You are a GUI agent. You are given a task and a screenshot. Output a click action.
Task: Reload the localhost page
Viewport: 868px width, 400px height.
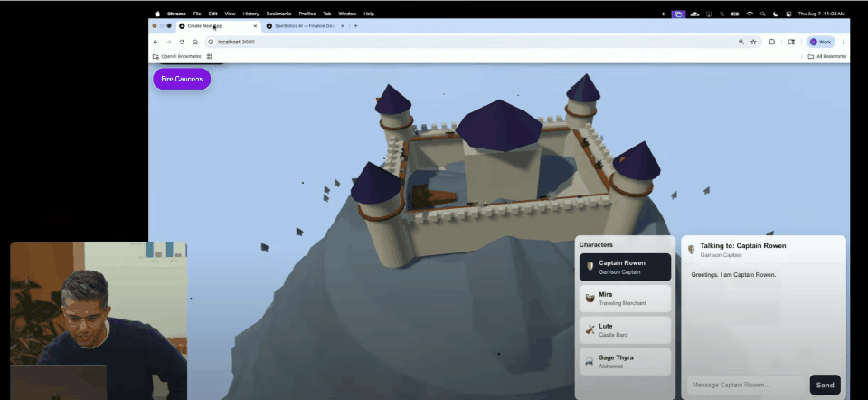tap(182, 42)
